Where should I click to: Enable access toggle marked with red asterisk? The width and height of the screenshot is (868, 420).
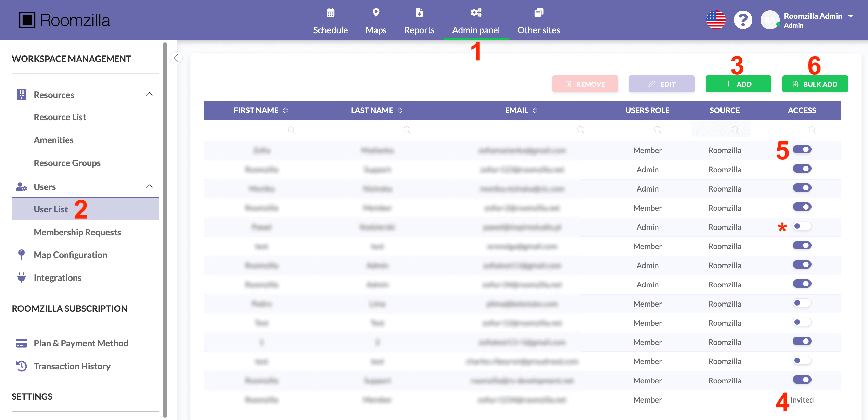pos(802,226)
